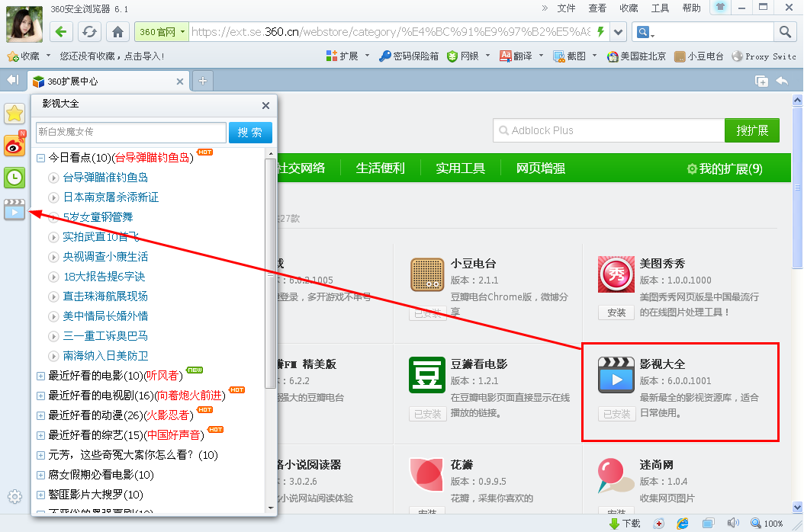Viewport: 804px width, 532px height.
Task: Close the 影视大全 panel
Action: pyautogui.click(x=265, y=106)
